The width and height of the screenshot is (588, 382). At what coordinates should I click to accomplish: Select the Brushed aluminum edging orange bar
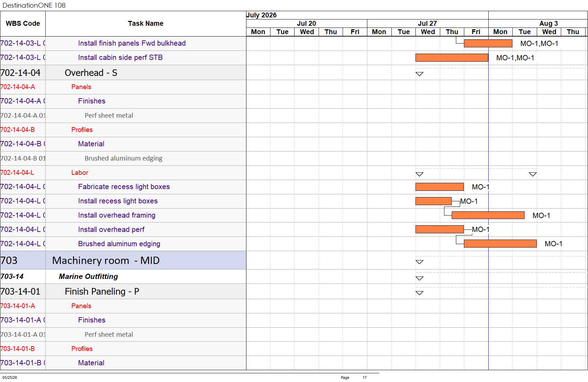click(x=500, y=243)
